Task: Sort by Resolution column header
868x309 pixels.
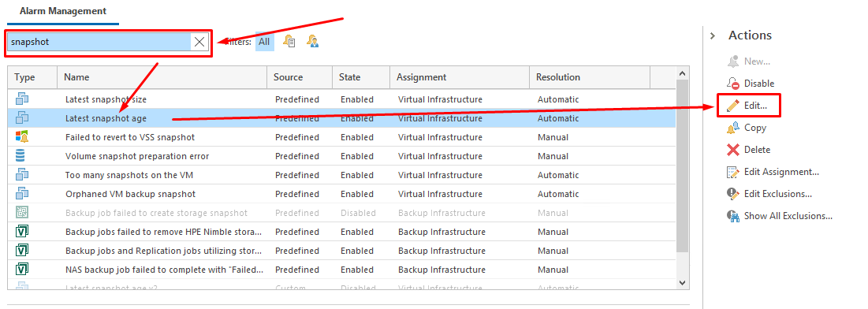Action: tap(590, 77)
